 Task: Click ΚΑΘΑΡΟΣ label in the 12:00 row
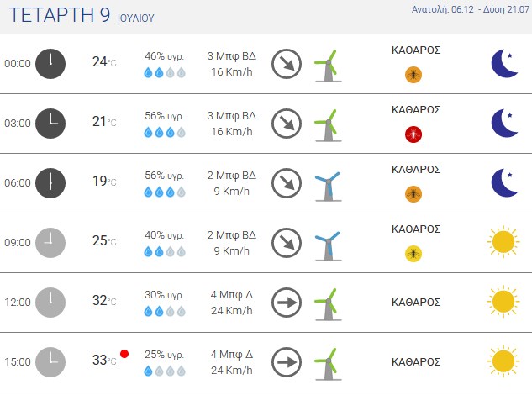[416, 302]
